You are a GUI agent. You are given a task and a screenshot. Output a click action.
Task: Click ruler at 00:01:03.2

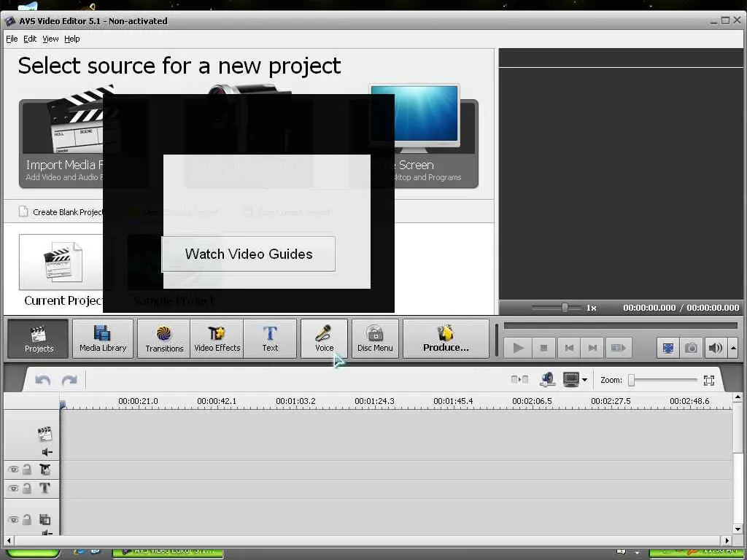point(295,402)
